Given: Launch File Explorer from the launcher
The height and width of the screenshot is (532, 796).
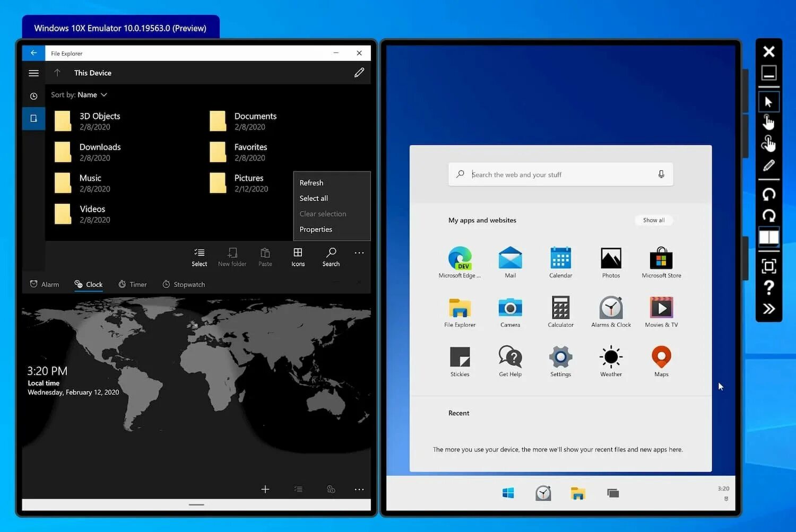Looking at the screenshot, I should coord(460,312).
